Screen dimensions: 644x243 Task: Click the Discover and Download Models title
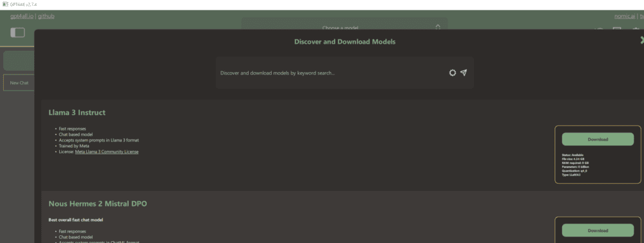(345, 42)
